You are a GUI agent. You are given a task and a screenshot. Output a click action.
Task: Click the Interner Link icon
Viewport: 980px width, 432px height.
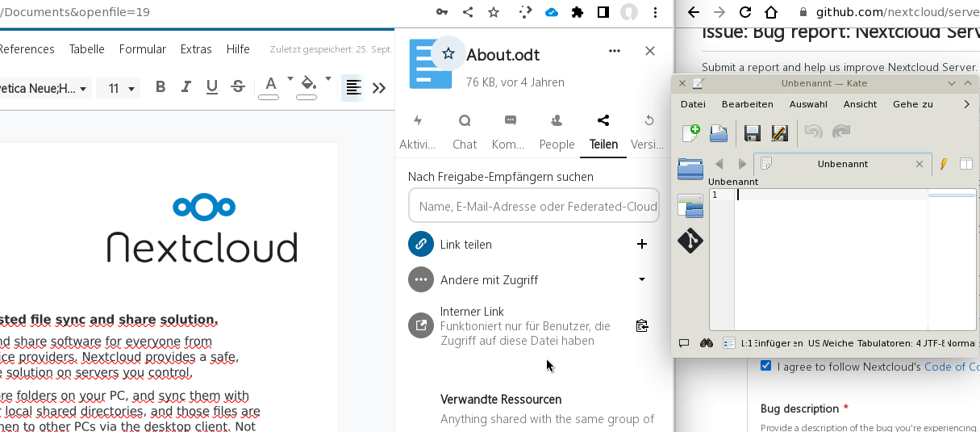coord(421,325)
